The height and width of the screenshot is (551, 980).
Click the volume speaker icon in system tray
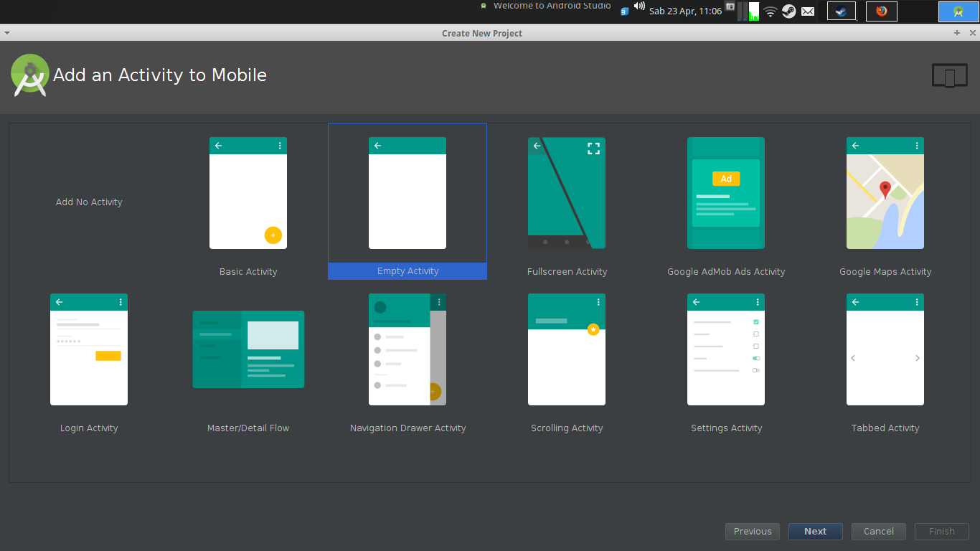639,8
